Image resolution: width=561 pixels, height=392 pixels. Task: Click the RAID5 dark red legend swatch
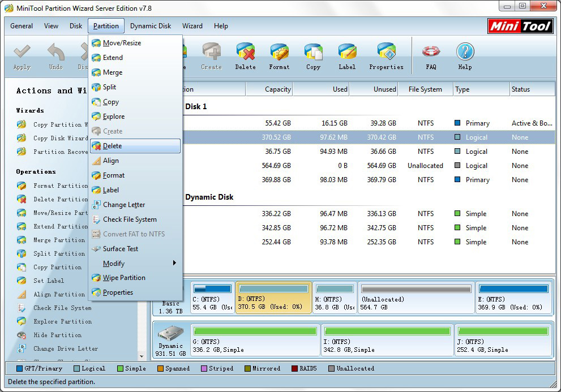tap(295, 368)
